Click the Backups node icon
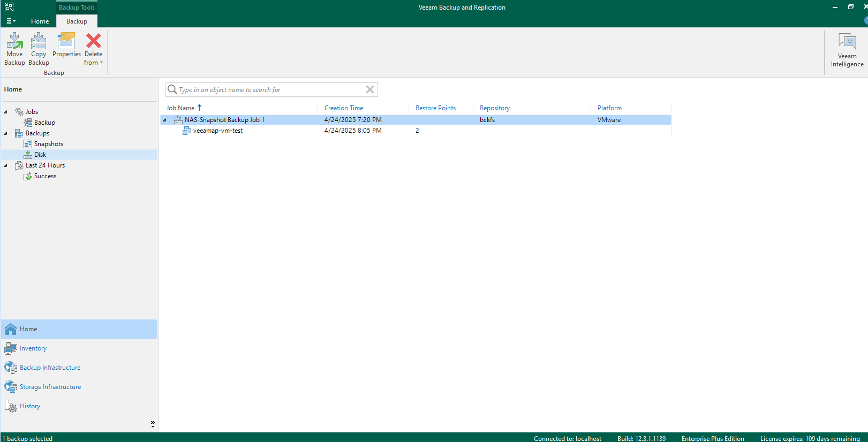Screen dimensions: 868x442 (x=19, y=133)
